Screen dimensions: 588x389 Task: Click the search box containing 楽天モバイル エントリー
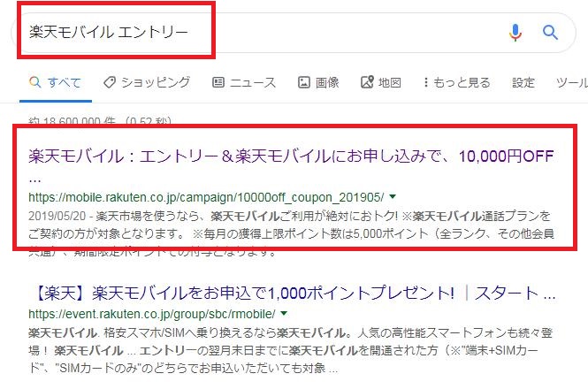coord(294,33)
